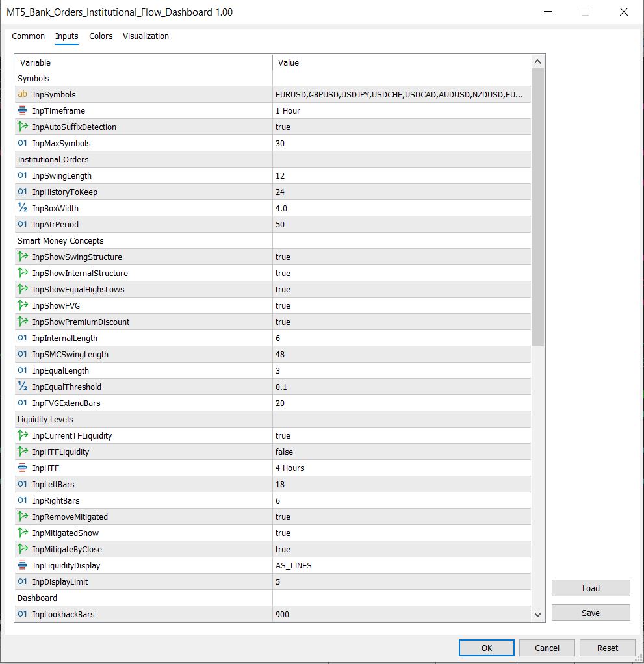This screenshot has height=664, width=644.
Task: Click the Save button
Action: [x=591, y=613]
